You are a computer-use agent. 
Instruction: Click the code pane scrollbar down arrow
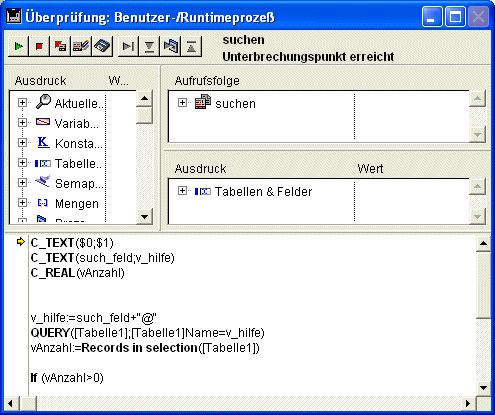[x=483, y=388]
